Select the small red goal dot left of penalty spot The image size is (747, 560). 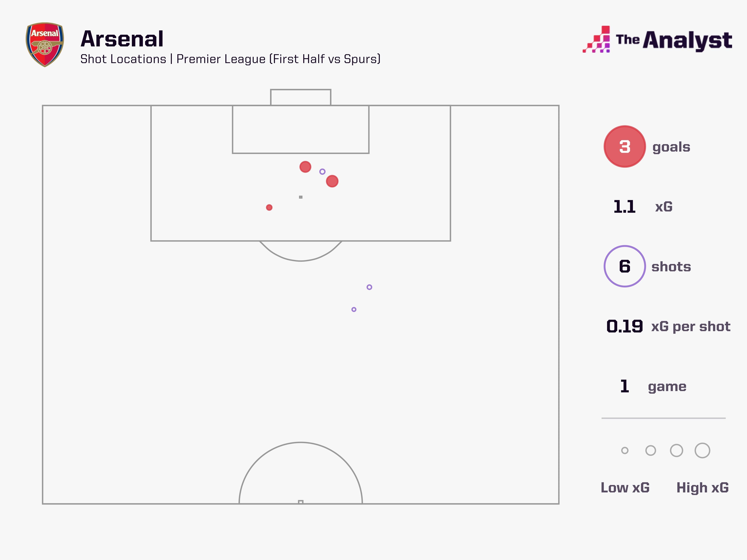pos(269,207)
